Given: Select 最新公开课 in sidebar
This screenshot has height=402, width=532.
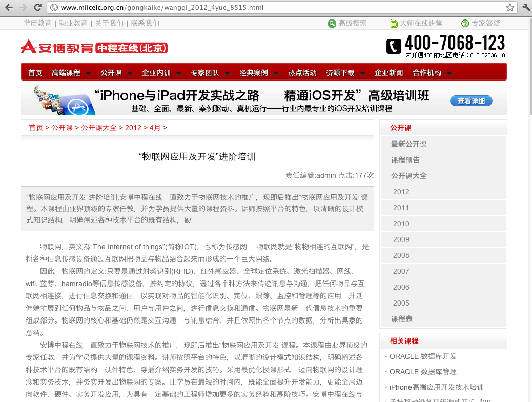Looking at the screenshot, I should pyautogui.click(x=409, y=144).
